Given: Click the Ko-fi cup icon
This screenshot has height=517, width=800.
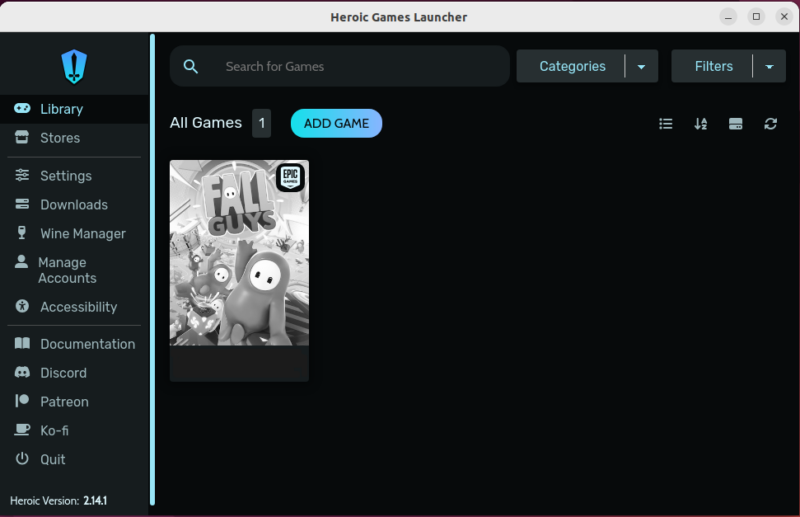Looking at the screenshot, I should [x=22, y=430].
